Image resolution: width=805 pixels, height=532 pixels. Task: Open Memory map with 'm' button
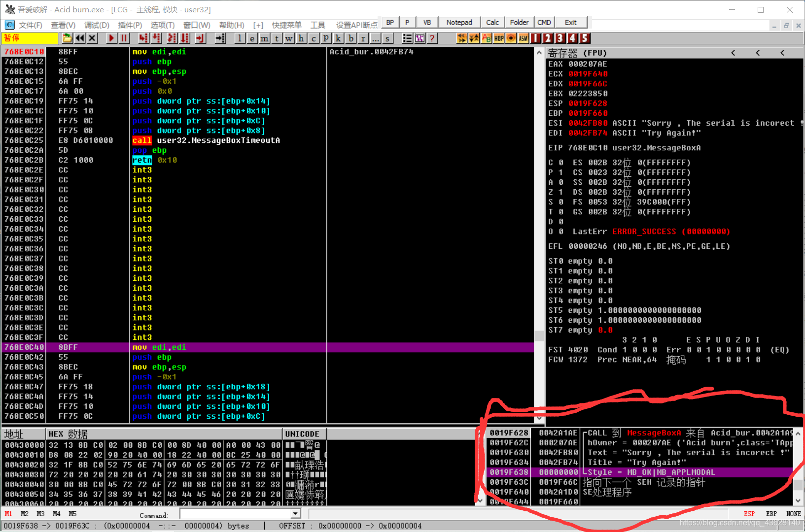[x=264, y=38]
